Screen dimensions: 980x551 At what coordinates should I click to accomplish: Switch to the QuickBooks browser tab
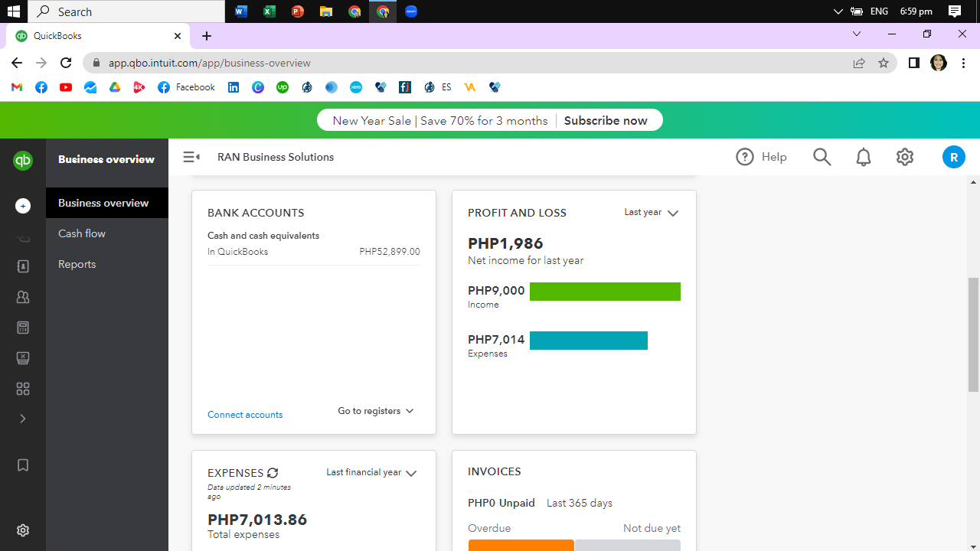[99, 36]
